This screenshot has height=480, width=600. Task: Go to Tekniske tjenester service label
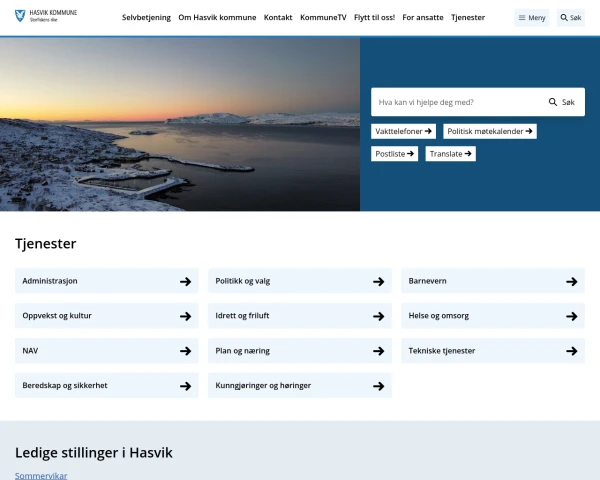point(442,351)
